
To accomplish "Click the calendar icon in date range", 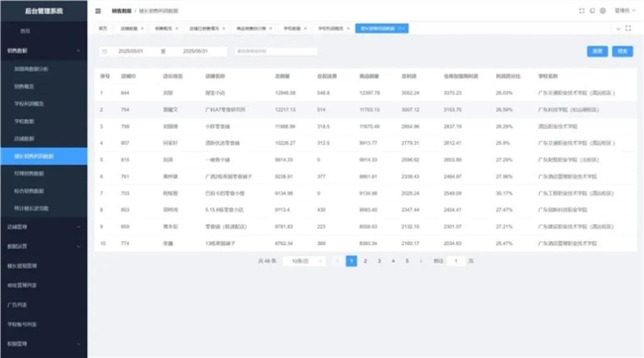I will click(105, 52).
